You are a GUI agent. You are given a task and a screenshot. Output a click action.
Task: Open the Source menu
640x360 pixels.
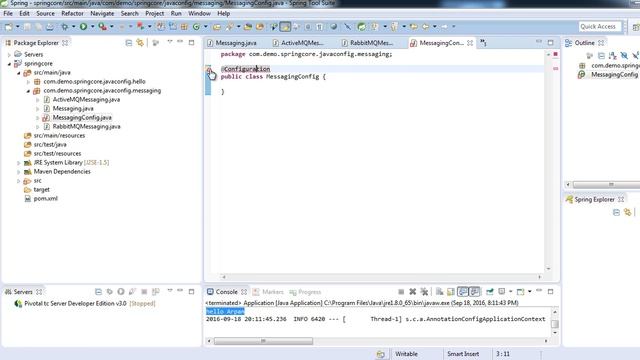coord(45,13)
